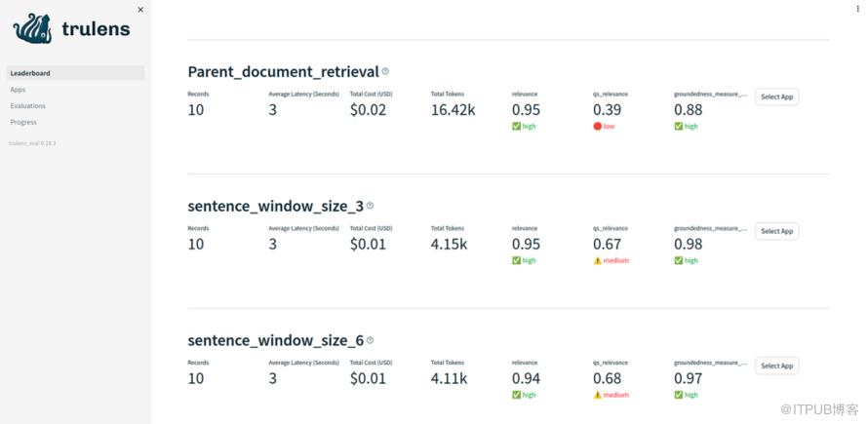Screen dimensions: 868x424
Task: Click the red low qs_relevance indicator
Action: (x=597, y=126)
